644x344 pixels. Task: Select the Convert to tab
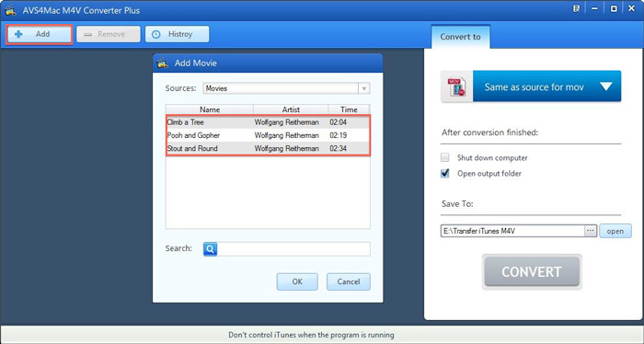click(x=460, y=37)
